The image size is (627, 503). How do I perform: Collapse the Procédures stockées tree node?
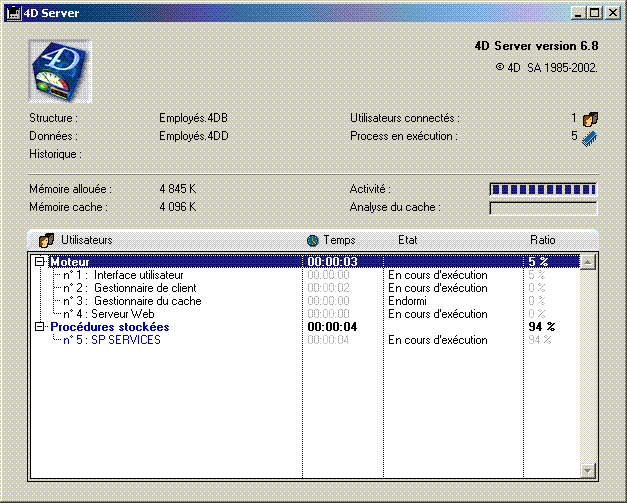coord(40,327)
